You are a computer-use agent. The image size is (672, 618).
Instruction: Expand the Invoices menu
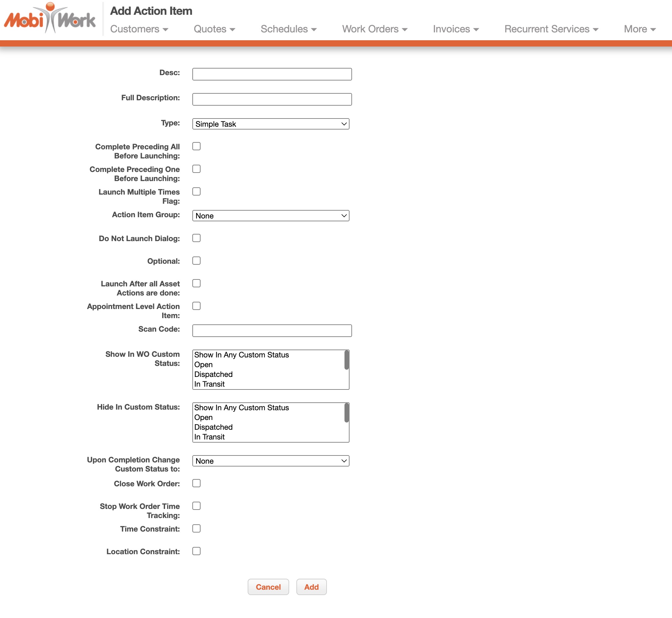(456, 29)
